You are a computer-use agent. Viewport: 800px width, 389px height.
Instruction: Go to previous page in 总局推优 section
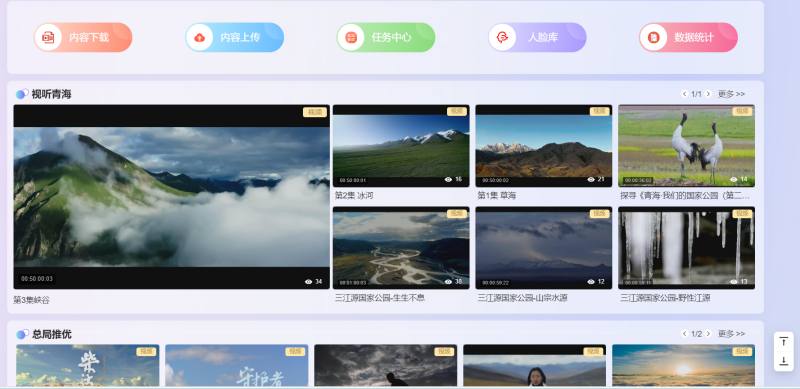[684, 334]
